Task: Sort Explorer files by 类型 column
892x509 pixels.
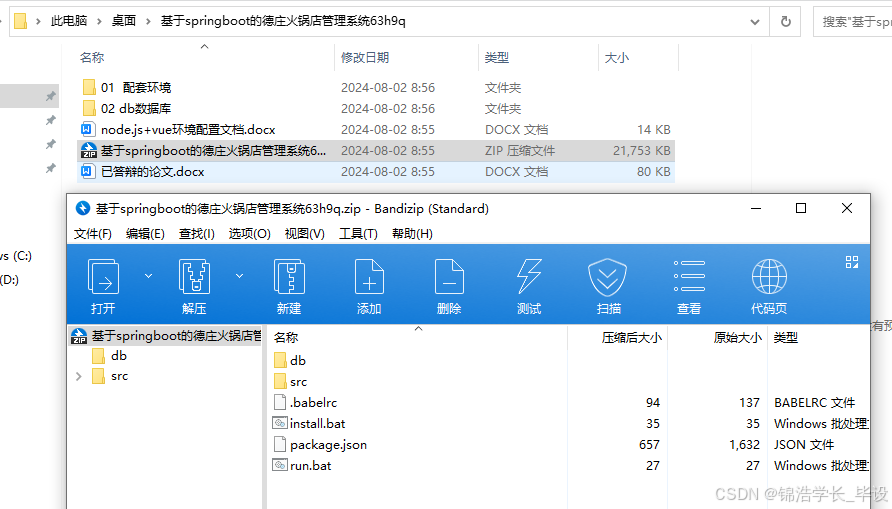Action: pos(497,57)
